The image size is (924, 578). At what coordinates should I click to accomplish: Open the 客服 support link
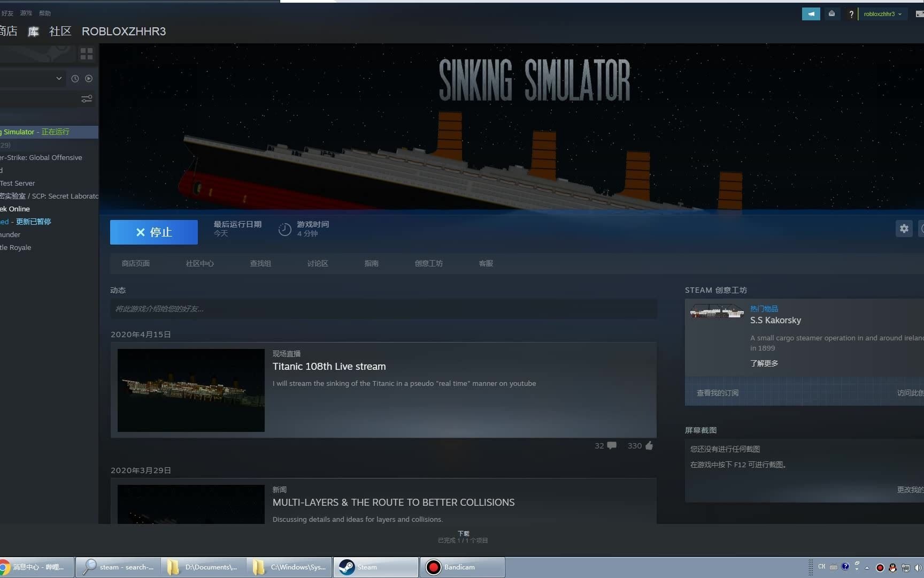tap(486, 263)
